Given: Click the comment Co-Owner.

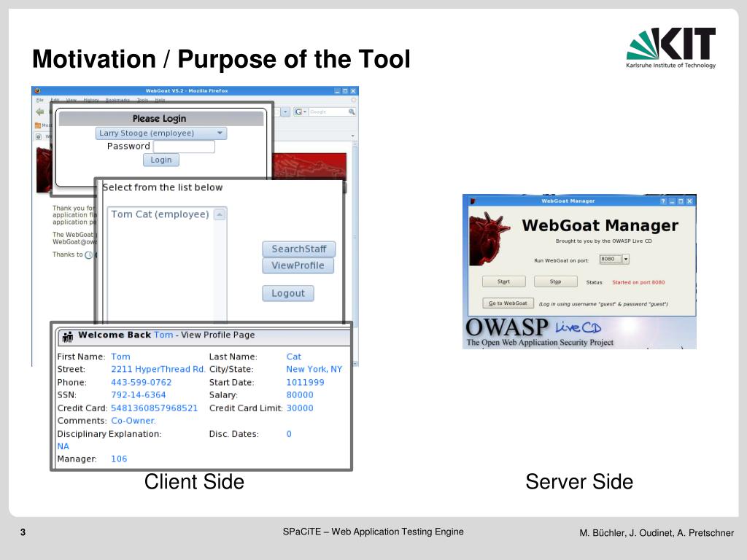Looking at the screenshot, I should (133, 421).
